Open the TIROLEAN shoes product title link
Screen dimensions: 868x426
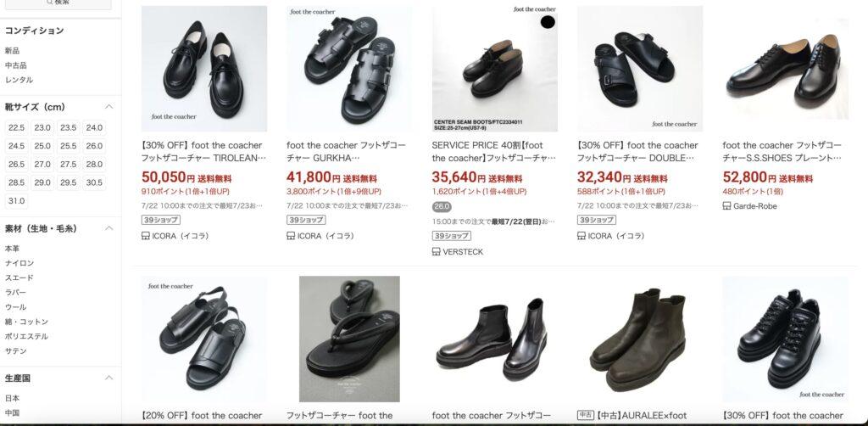pyautogui.click(x=203, y=151)
